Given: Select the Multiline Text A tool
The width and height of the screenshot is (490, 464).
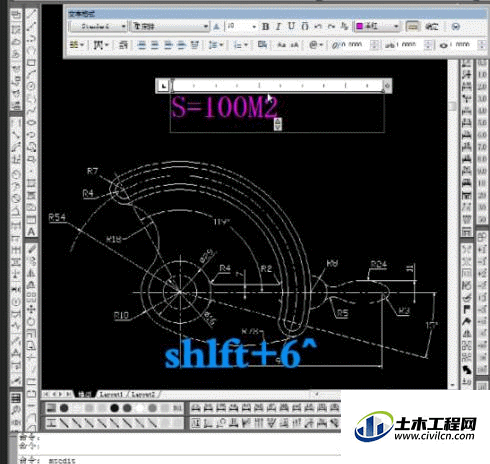Looking at the screenshot, I should (31, 232).
